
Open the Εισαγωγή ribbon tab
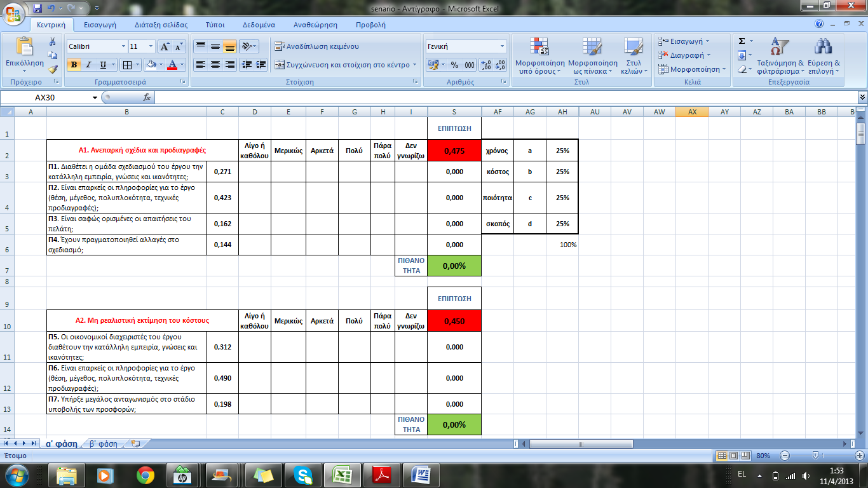coord(100,25)
